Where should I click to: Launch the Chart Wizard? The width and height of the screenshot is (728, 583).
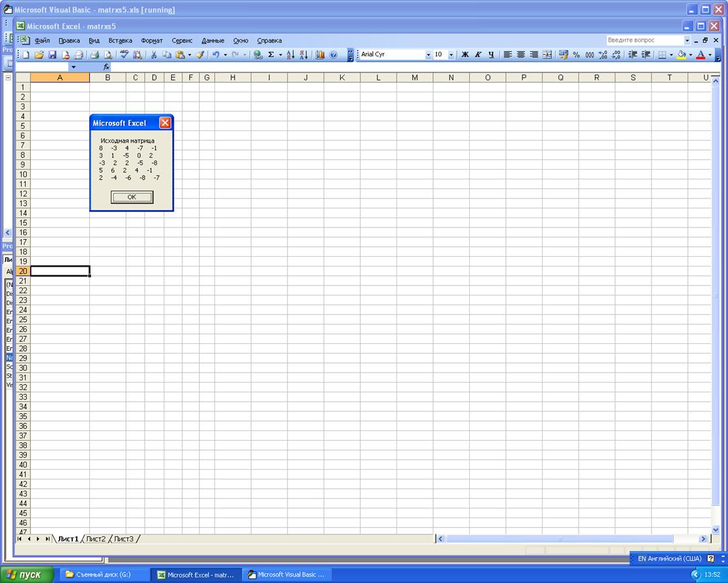click(320, 55)
